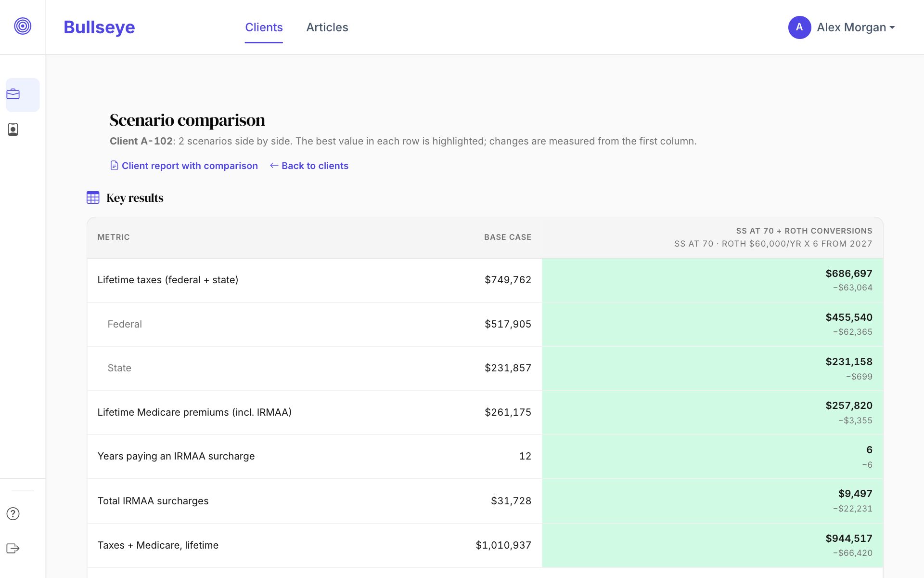Select the METRIC column header
The width and height of the screenshot is (924, 578).
(114, 237)
